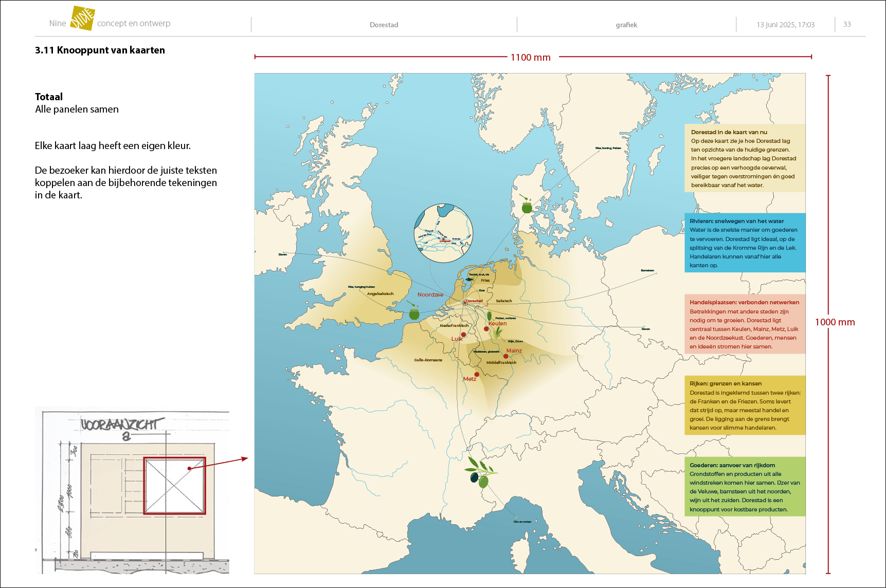
Task: Click the red dot marker for Metz
Action: (477, 374)
